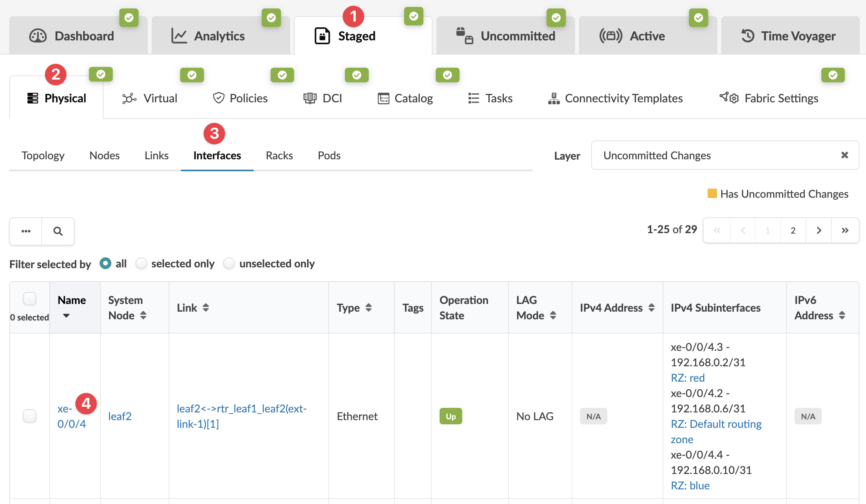Image resolution: width=866 pixels, height=504 pixels.
Task: Click the Time Voyager history icon
Action: tap(747, 36)
